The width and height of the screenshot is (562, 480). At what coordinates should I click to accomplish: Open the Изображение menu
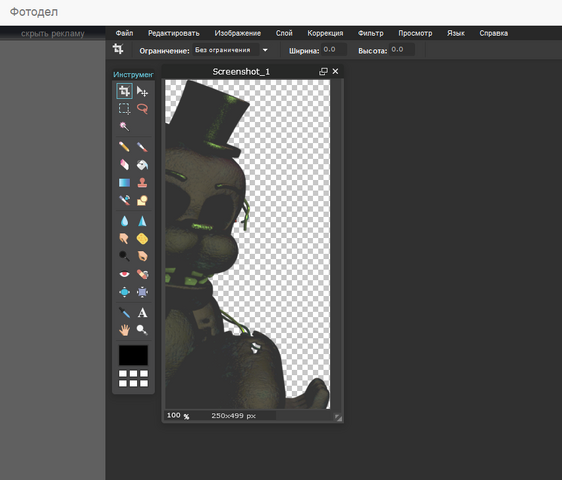(238, 33)
